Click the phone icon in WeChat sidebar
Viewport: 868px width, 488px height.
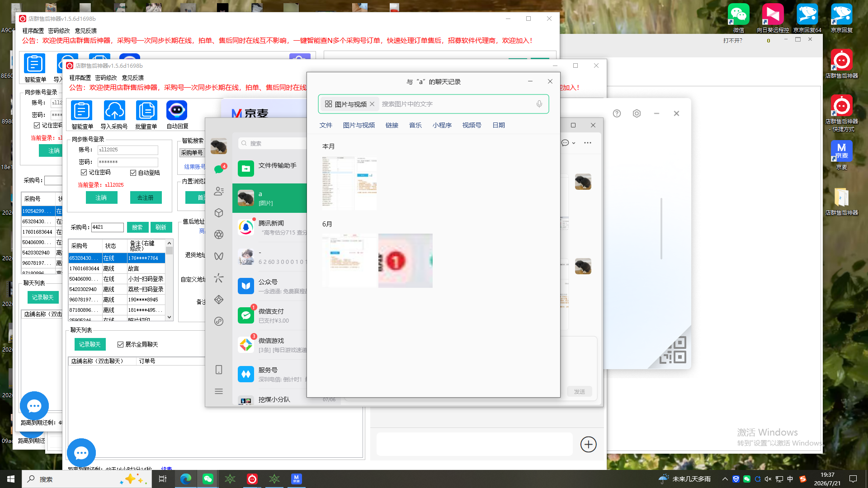click(219, 370)
